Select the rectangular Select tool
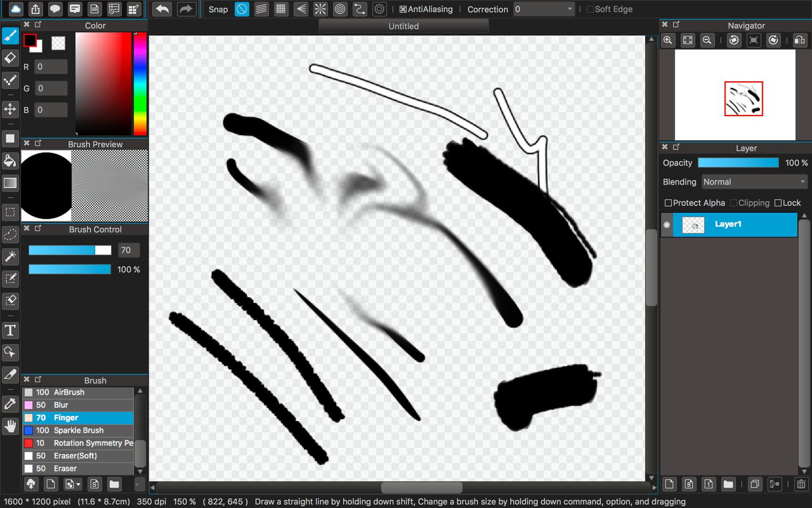Image resolution: width=812 pixels, height=508 pixels. (x=10, y=212)
